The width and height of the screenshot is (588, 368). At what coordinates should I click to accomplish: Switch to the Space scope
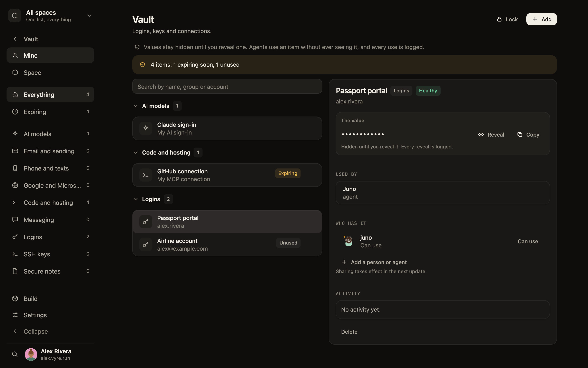[x=50, y=73]
